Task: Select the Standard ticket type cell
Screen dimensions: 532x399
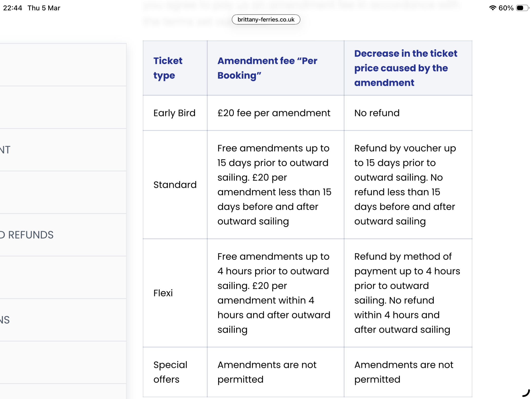Action: [x=175, y=184]
